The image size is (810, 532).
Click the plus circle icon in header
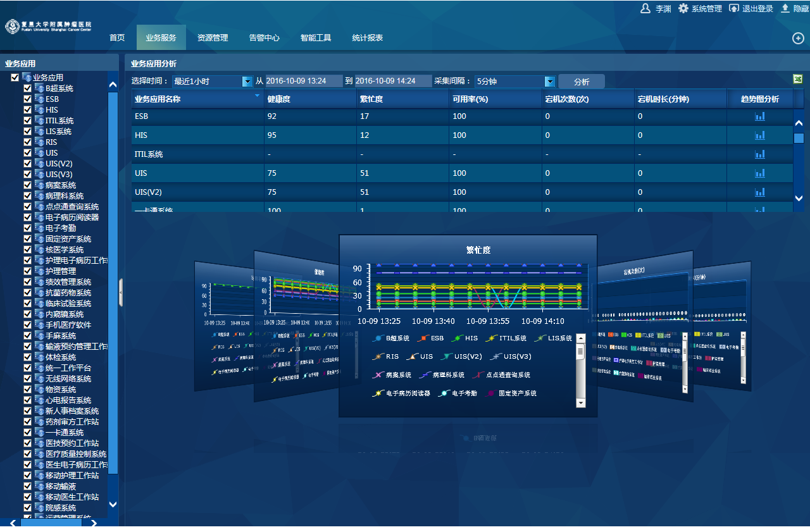(798, 38)
